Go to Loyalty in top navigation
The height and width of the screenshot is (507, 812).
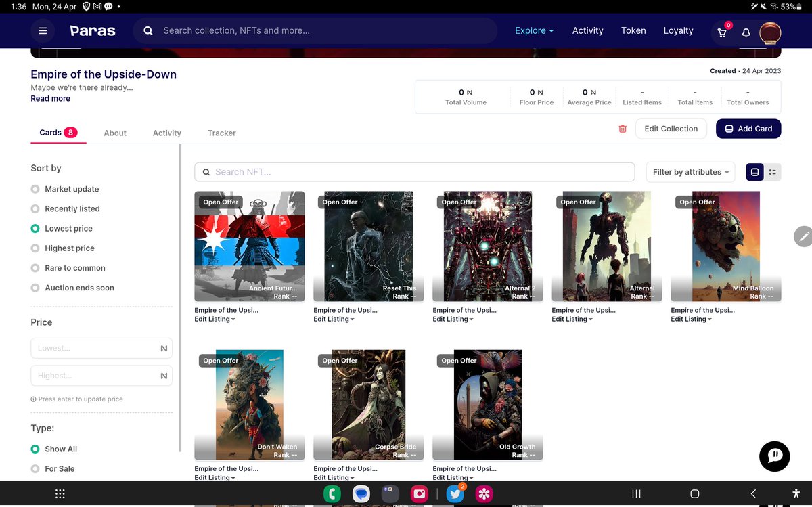click(x=678, y=30)
